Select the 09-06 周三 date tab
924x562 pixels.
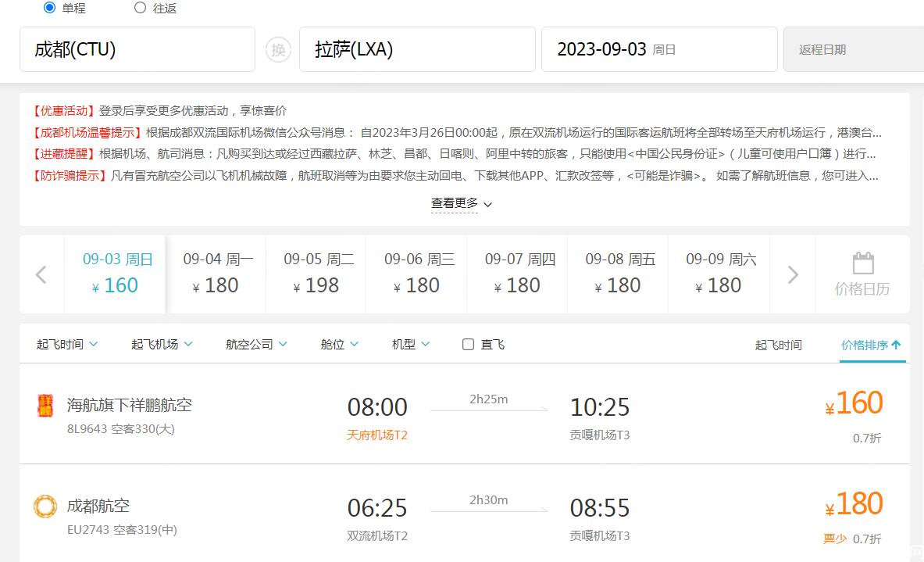point(417,274)
